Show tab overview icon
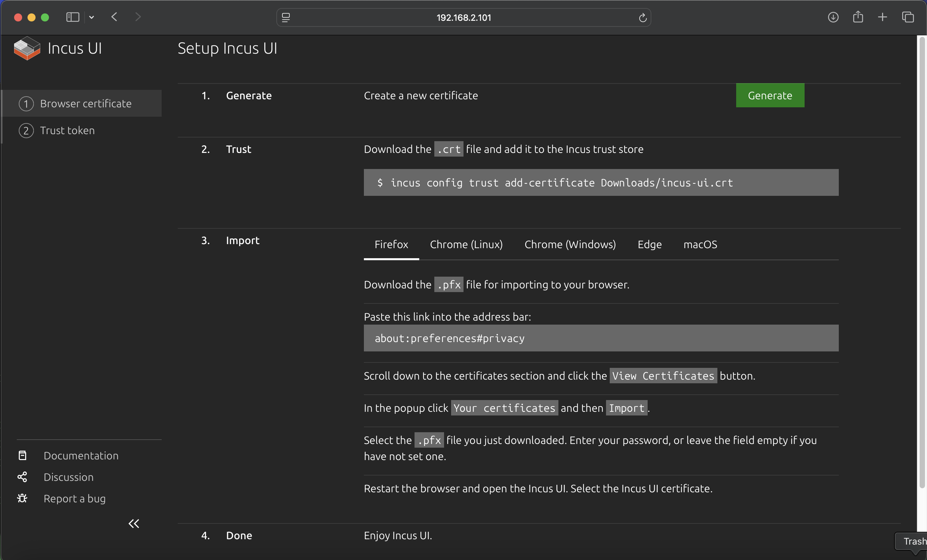Viewport: 927px width, 560px height. pyautogui.click(x=908, y=17)
